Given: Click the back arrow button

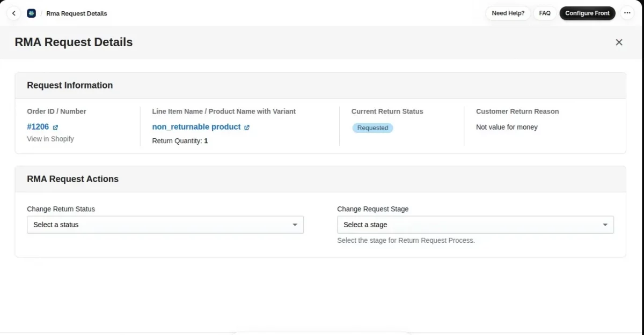Looking at the screenshot, I should pos(13,13).
